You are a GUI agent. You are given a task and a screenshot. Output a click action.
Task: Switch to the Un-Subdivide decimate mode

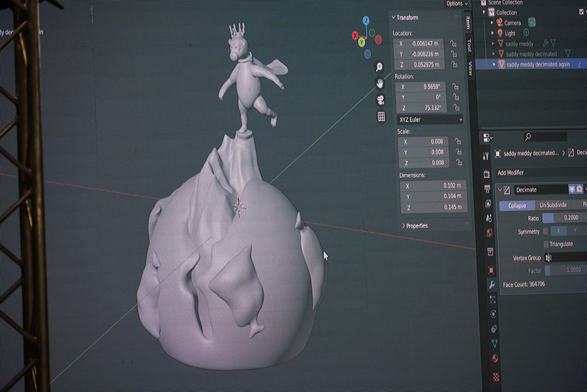click(x=553, y=205)
